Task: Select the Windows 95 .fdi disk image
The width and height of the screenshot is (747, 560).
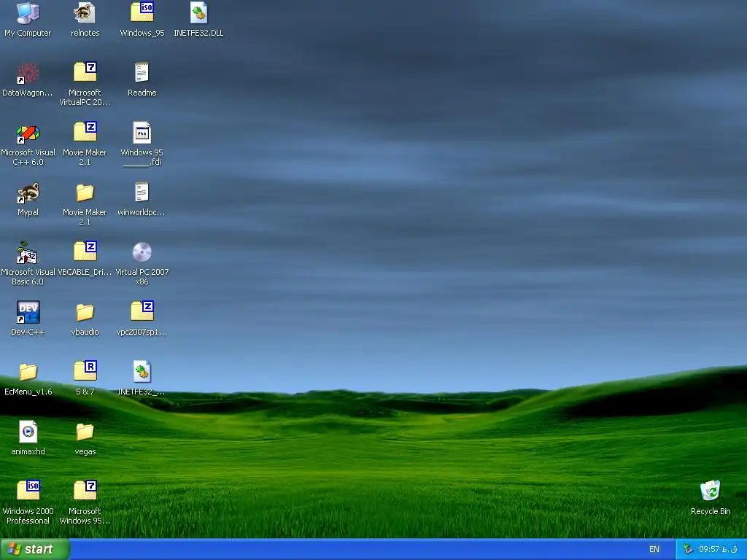Action: (142, 133)
